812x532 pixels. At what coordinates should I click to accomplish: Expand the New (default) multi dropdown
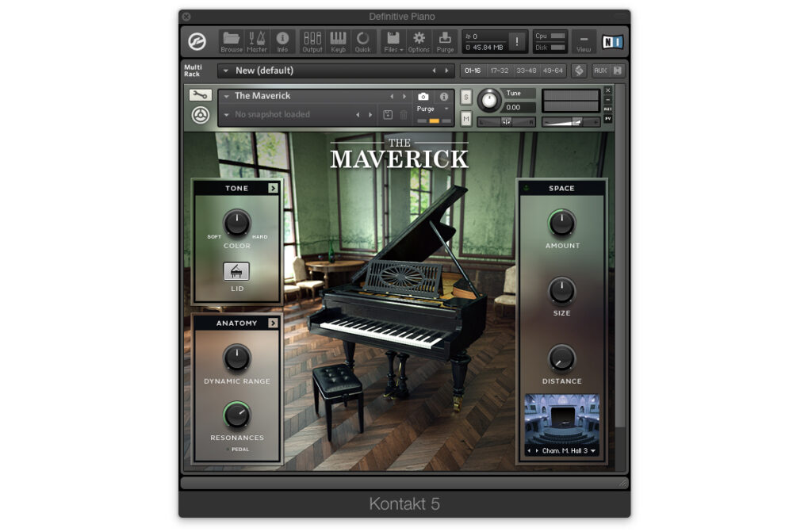pyautogui.click(x=226, y=71)
